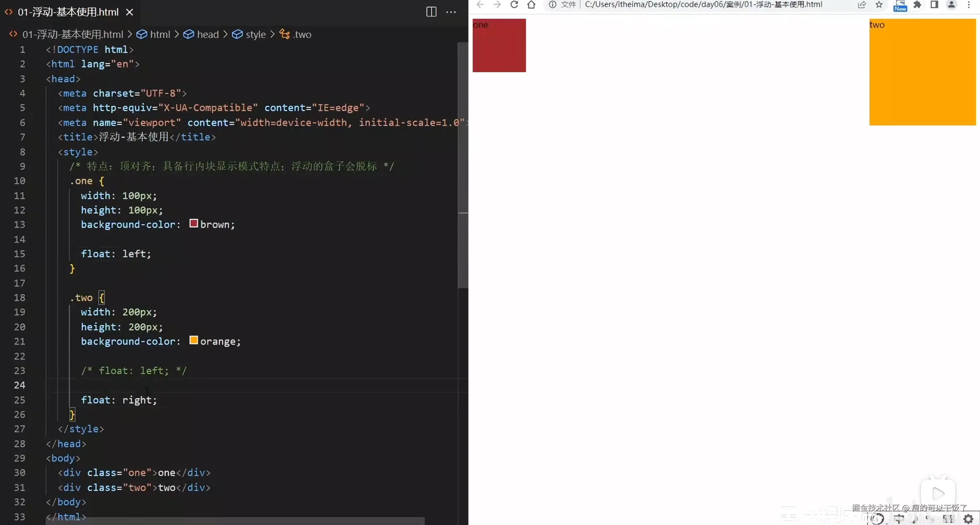Screen dimensions: 980x525
Task: Open the browser extensions puzzle icon
Action: [917, 4]
